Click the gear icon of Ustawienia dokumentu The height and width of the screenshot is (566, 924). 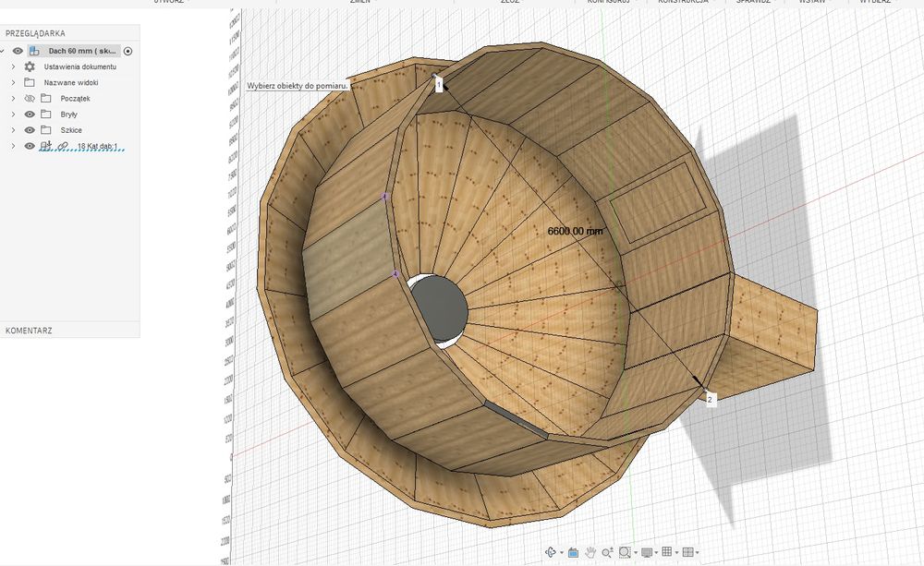[30, 66]
